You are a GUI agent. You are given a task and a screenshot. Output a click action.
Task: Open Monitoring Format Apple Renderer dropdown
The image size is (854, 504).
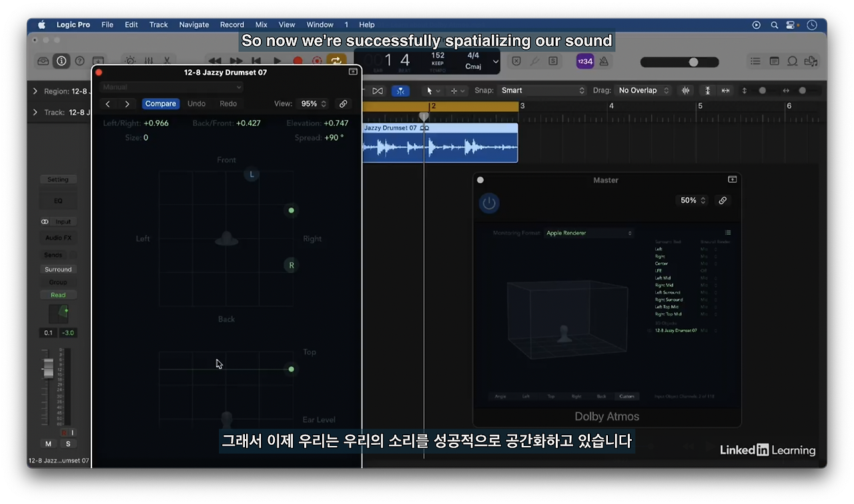[x=588, y=233]
